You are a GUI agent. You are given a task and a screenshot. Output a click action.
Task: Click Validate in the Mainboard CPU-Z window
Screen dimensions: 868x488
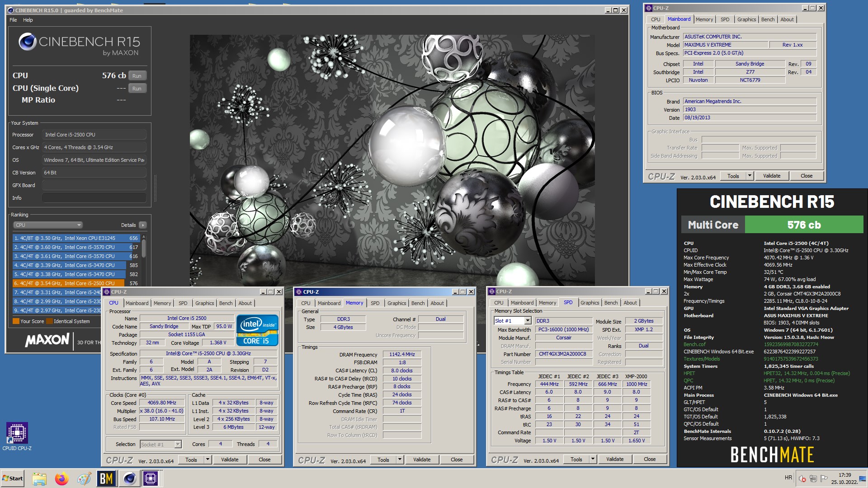click(x=772, y=176)
